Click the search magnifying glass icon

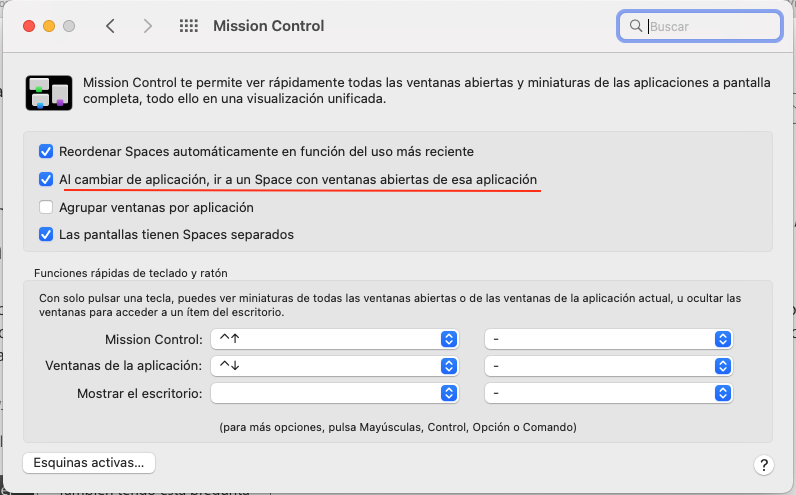[636, 26]
